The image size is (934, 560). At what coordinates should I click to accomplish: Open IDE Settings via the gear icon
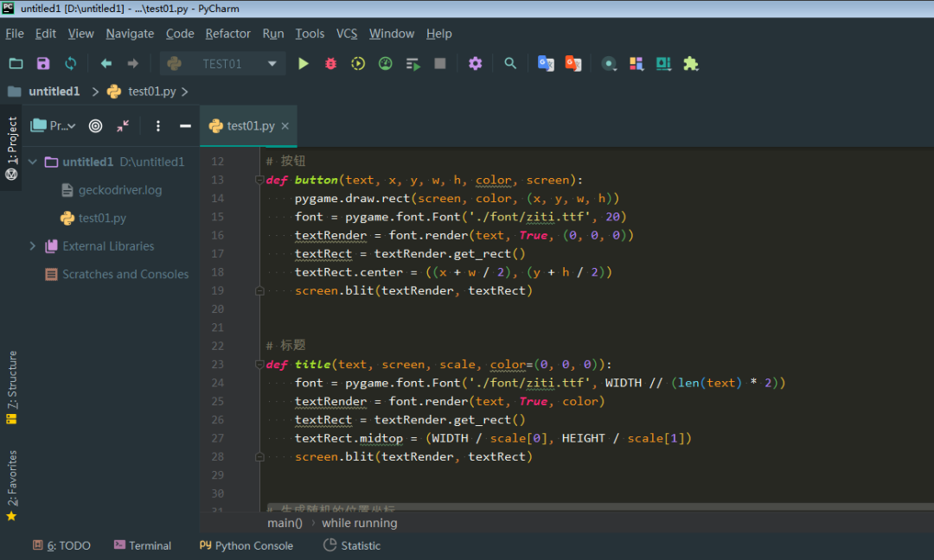[x=473, y=63]
